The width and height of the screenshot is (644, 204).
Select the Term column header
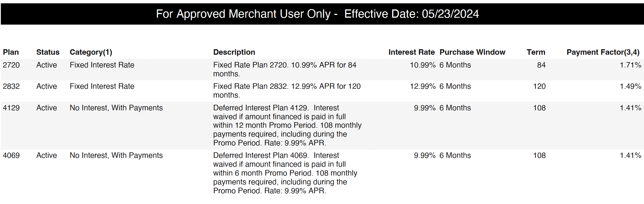point(536,52)
